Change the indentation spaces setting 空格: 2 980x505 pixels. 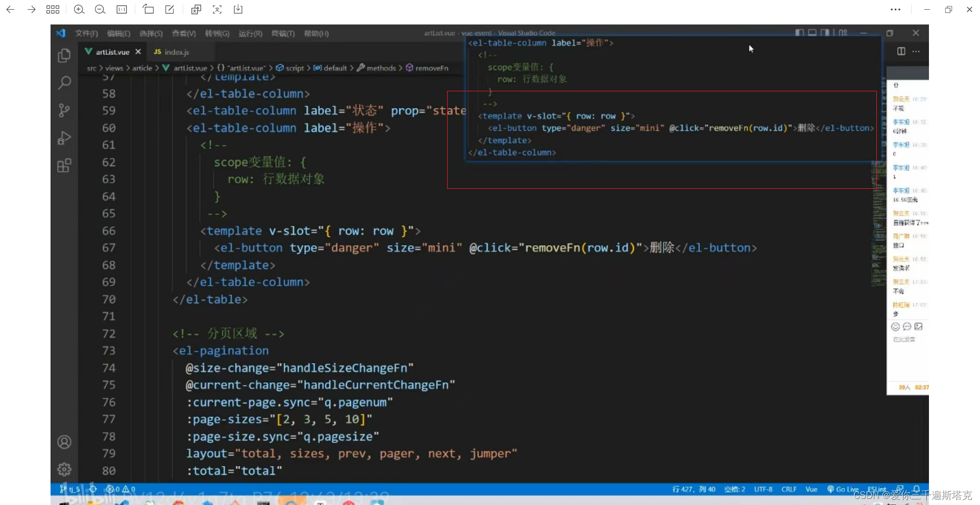coord(734,489)
